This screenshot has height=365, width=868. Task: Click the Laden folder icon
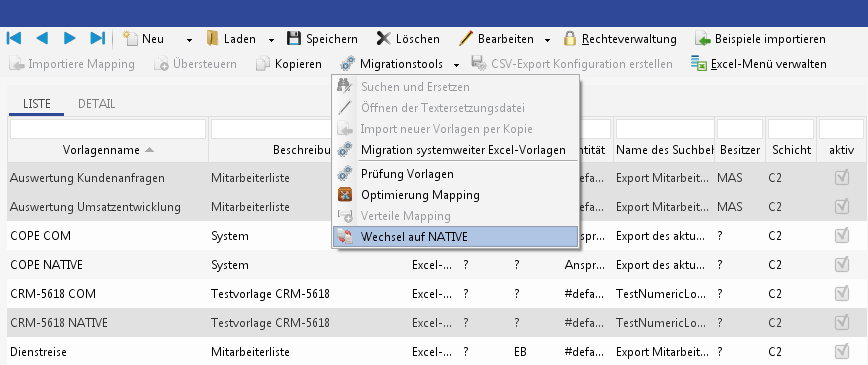(213, 38)
